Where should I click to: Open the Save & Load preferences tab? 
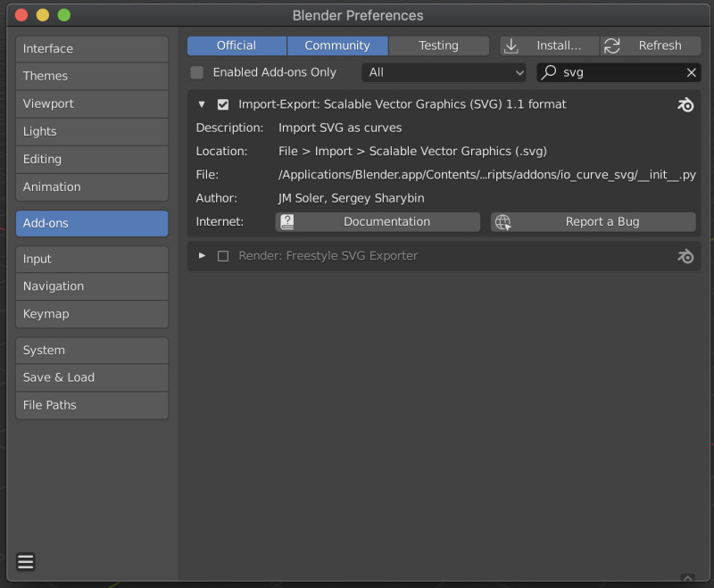92,377
